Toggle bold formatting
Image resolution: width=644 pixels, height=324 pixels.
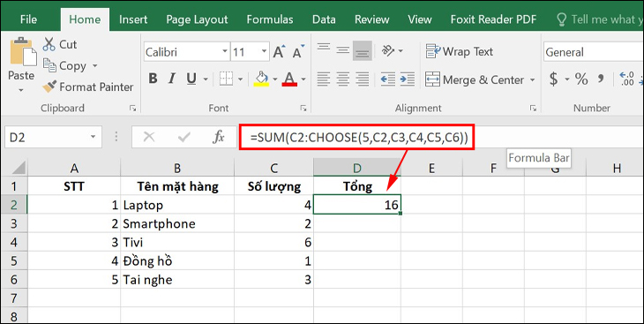tap(154, 79)
